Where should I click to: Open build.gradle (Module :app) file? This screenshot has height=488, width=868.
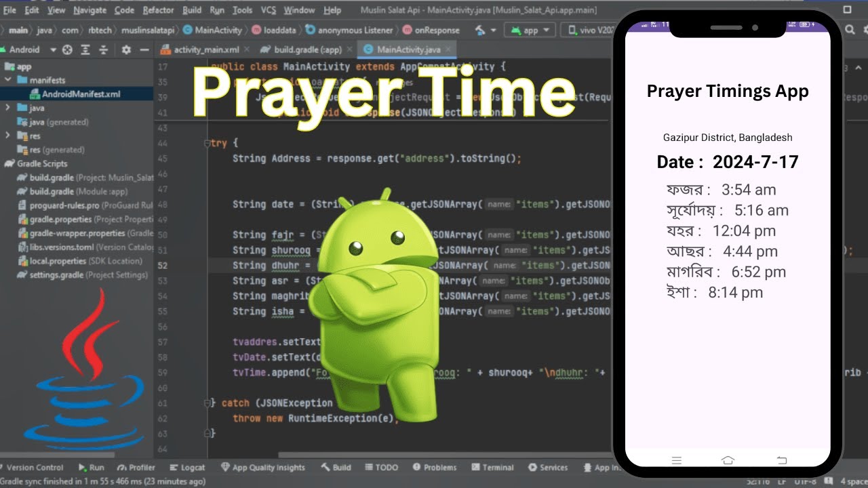pos(73,192)
